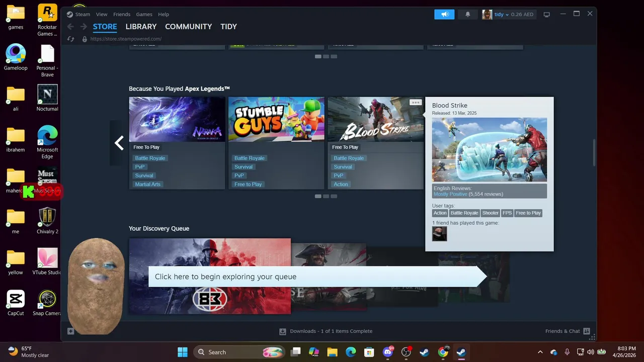
Task: Open OBS Studio from the taskbar
Action: tap(406, 352)
